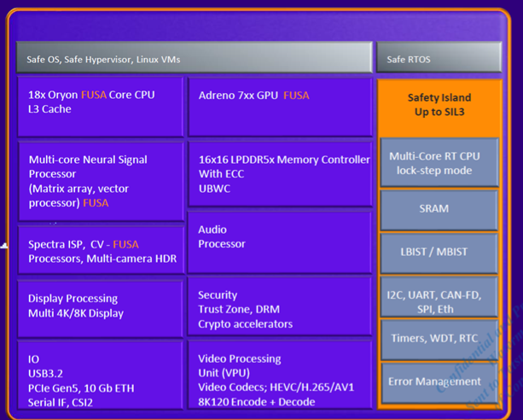Image resolution: width=523 pixels, height=420 pixels.
Task: Click the 18x Oryon FUSA Core CPU block
Action: [x=101, y=106]
